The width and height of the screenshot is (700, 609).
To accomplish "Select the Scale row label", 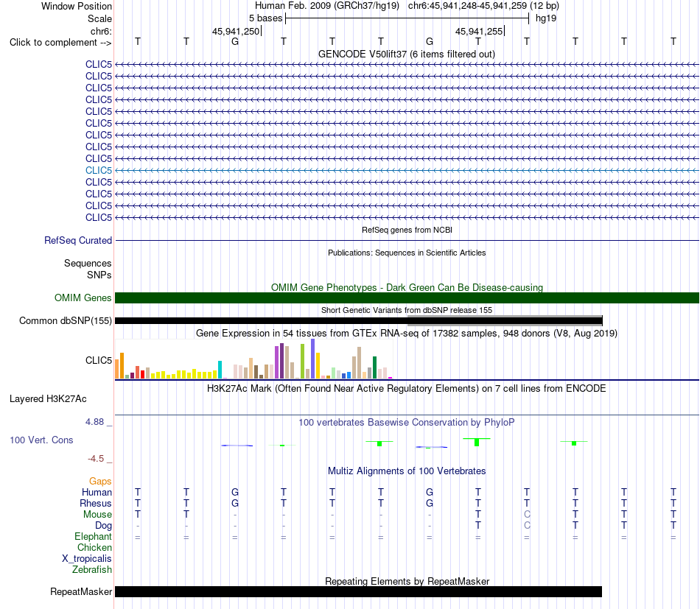I will pos(99,18).
